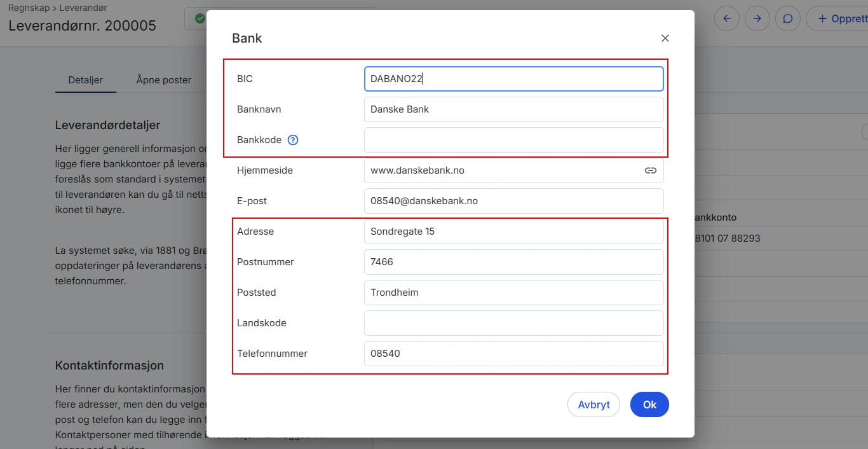Open the comments bubble icon

[x=788, y=18]
